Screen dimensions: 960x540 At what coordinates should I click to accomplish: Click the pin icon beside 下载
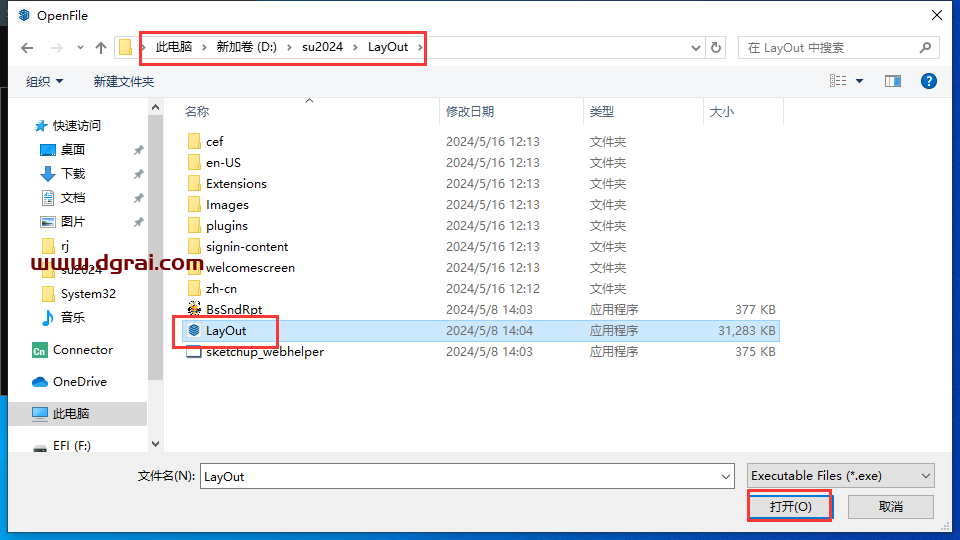[x=139, y=174]
